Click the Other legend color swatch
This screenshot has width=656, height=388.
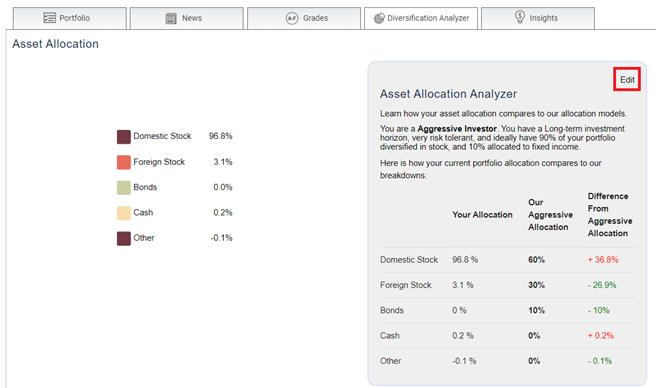[x=124, y=239]
